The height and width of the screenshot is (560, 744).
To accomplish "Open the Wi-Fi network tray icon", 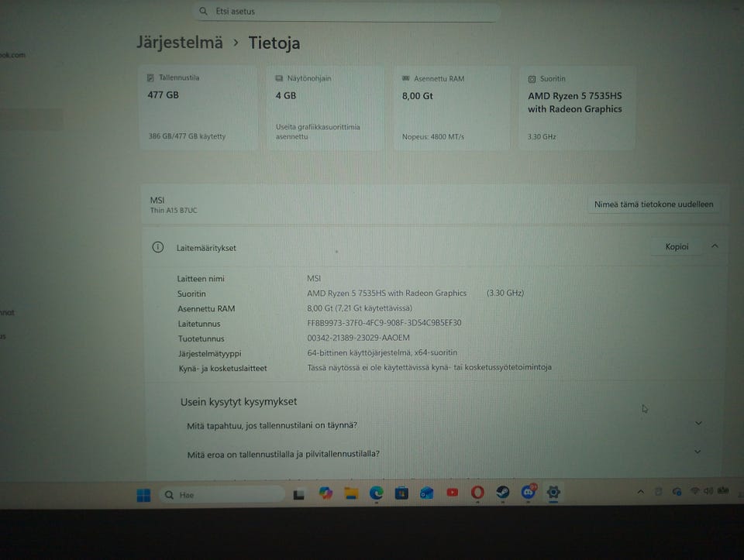I will click(x=694, y=491).
